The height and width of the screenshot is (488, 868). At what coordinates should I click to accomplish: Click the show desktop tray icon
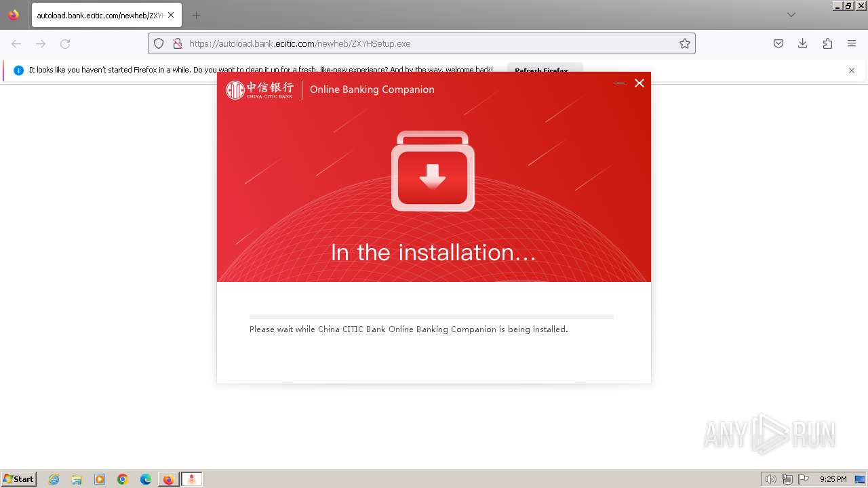coord(860,479)
